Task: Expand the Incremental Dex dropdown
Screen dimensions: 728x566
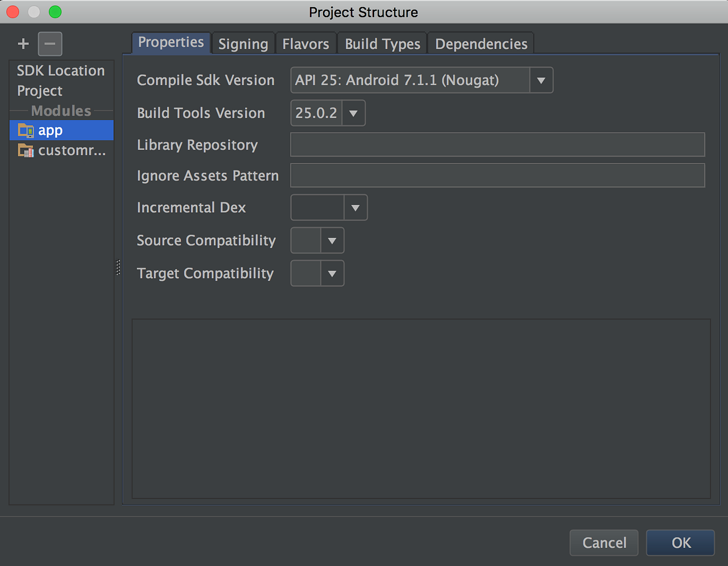Action: point(355,207)
